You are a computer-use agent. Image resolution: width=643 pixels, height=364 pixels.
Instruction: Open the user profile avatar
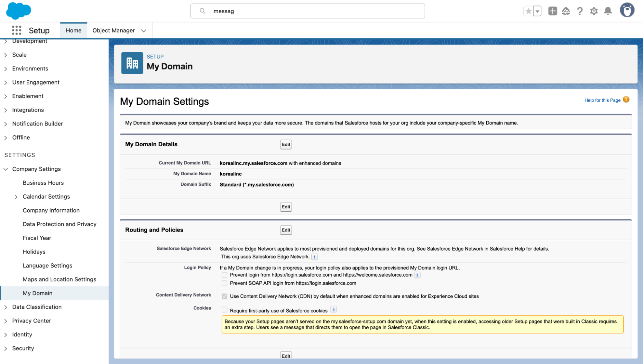[x=627, y=10]
